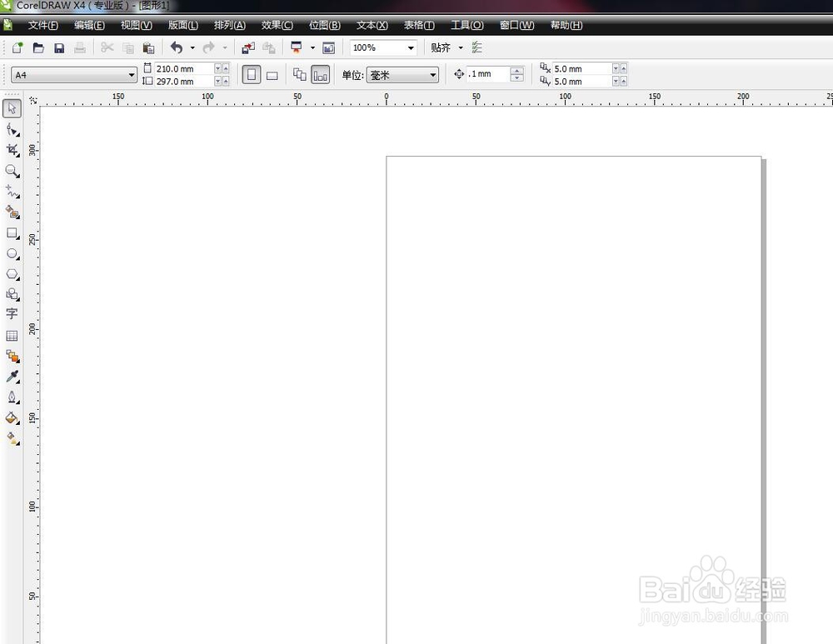Undo the last action

click(177, 47)
